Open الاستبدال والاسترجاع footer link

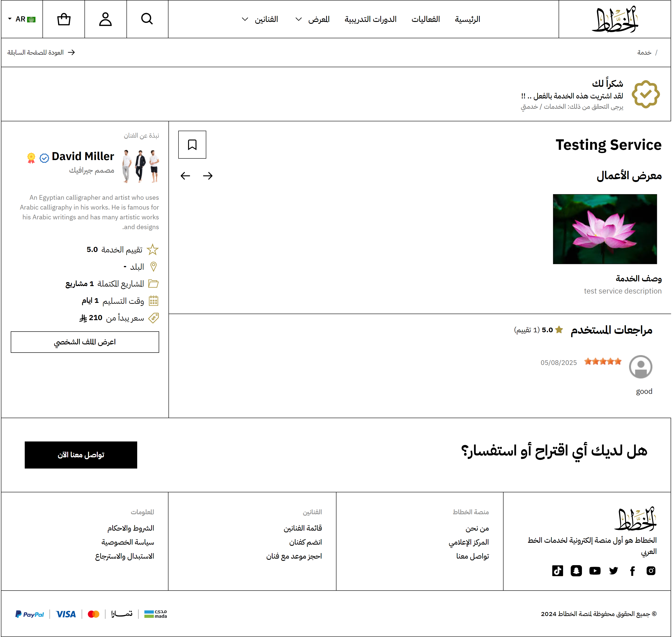click(x=125, y=556)
